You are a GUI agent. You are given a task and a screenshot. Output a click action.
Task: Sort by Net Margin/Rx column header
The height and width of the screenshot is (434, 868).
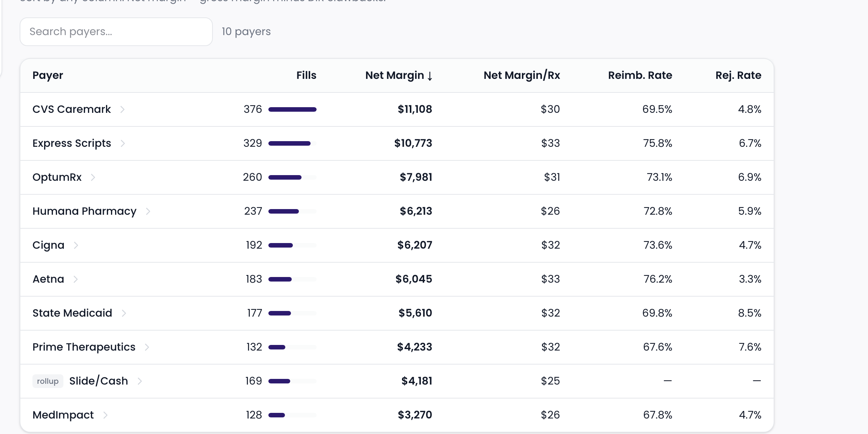522,75
